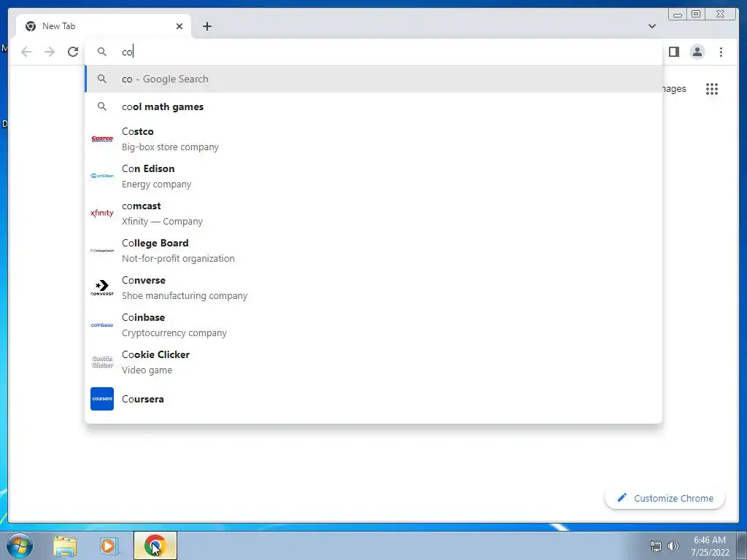The image size is (747, 560).
Task: Click the volume speaker tray icon
Action: [673, 546]
